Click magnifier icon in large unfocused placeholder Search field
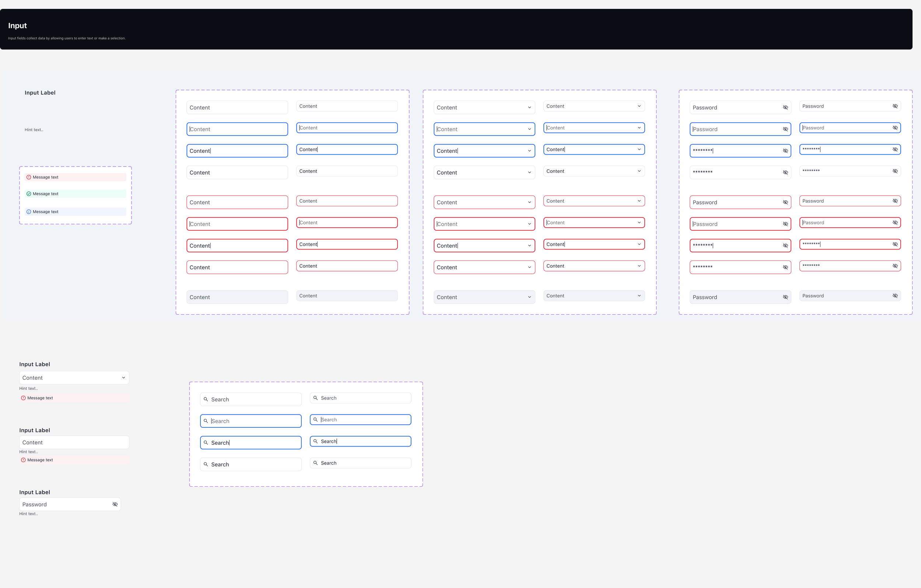This screenshot has width=921, height=588. pyautogui.click(x=206, y=399)
